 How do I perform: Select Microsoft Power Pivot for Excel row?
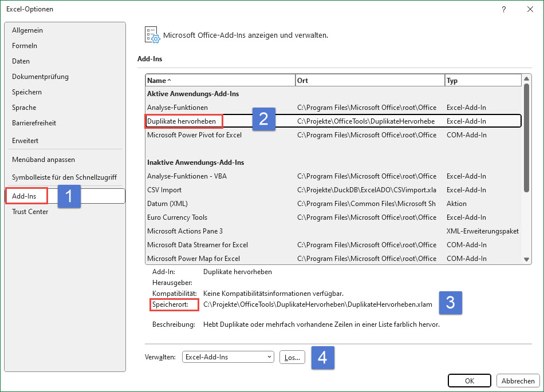pos(333,135)
